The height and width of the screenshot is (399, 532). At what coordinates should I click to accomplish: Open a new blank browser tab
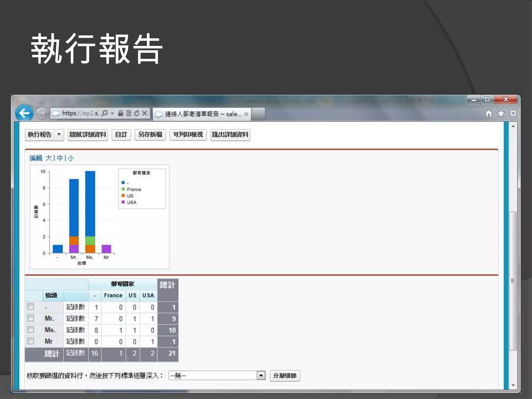tap(258, 114)
